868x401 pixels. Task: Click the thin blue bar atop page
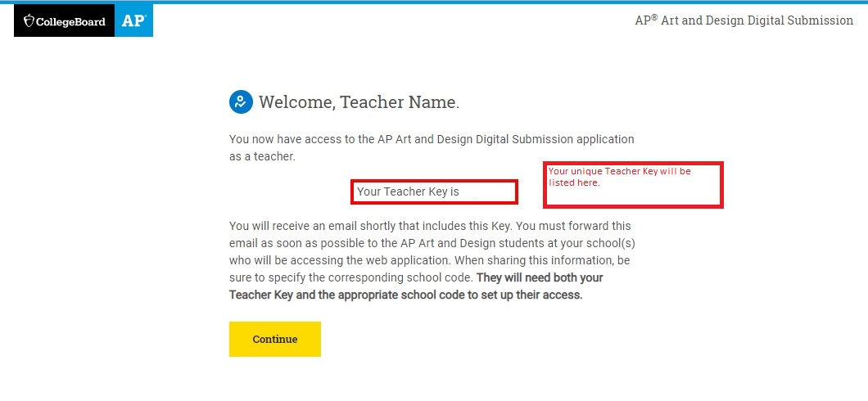click(x=434, y=2)
